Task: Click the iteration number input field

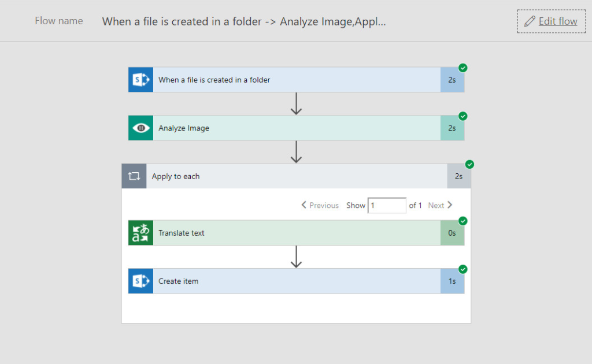Action: pyautogui.click(x=387, y=205)
